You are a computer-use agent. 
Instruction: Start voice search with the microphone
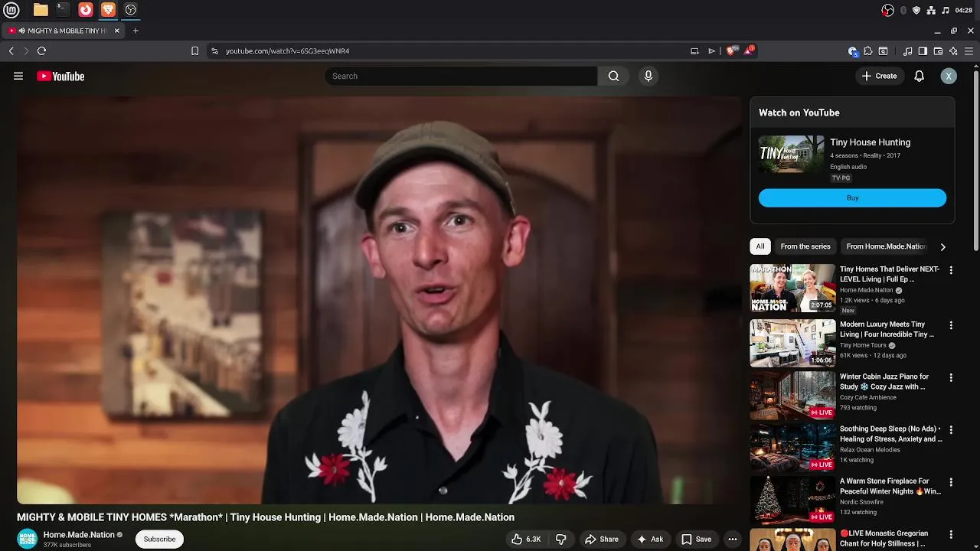(648, 76)
